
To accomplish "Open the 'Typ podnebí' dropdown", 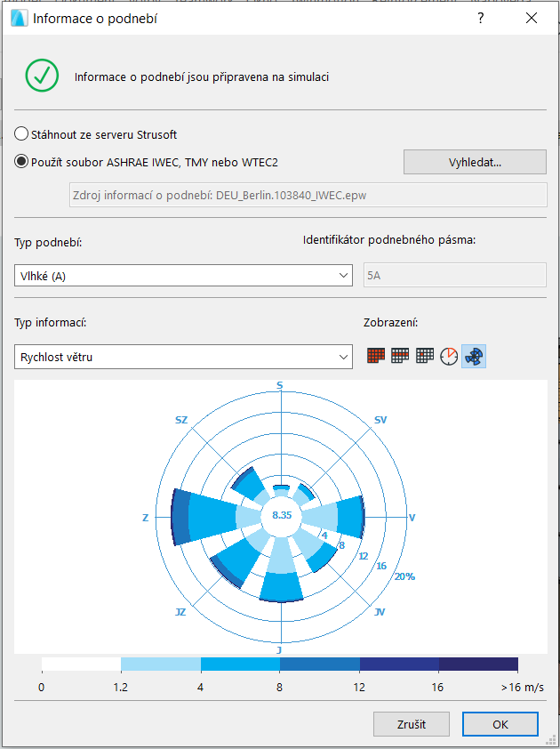I will coord(184,276).
